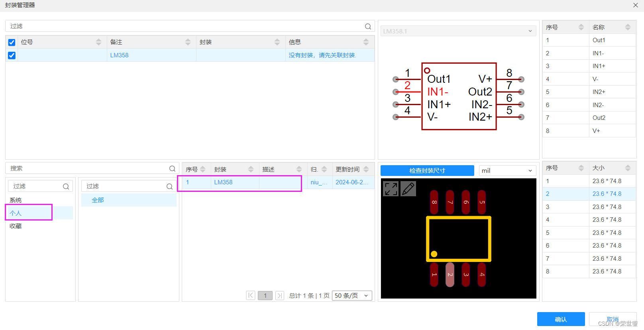The image size is (644, 330).
Task: Select pad 1 row in the size table
Action: 589,181
